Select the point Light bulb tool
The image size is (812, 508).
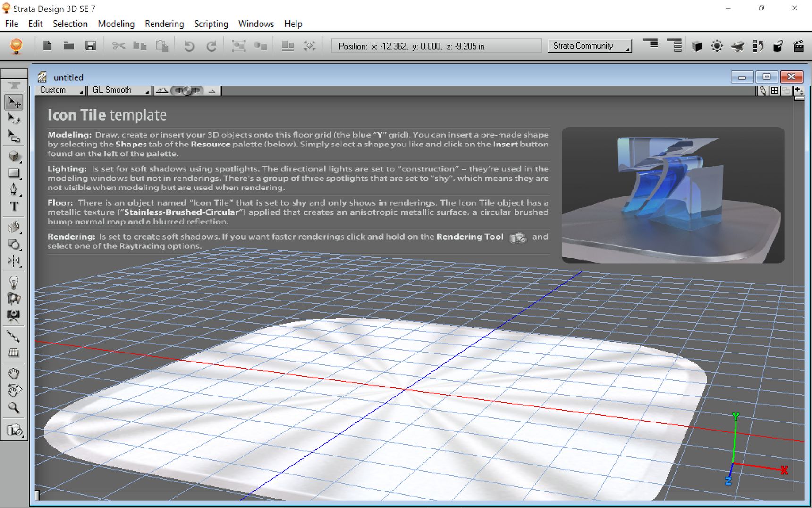(14, 282)
